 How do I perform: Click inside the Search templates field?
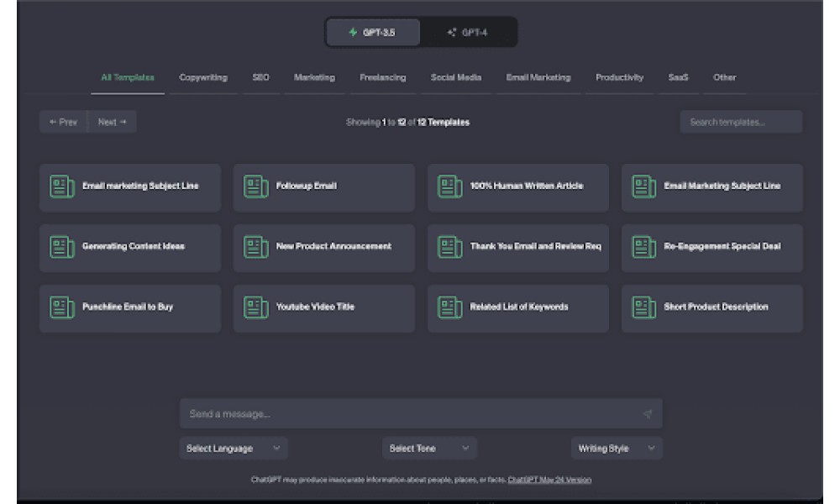pos(741,122)
